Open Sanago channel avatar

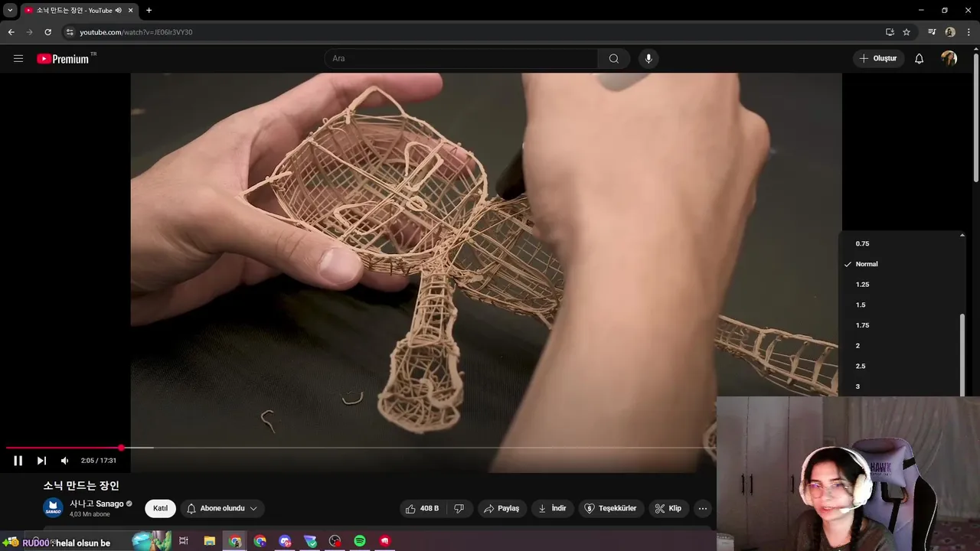(x=53, y=507)
